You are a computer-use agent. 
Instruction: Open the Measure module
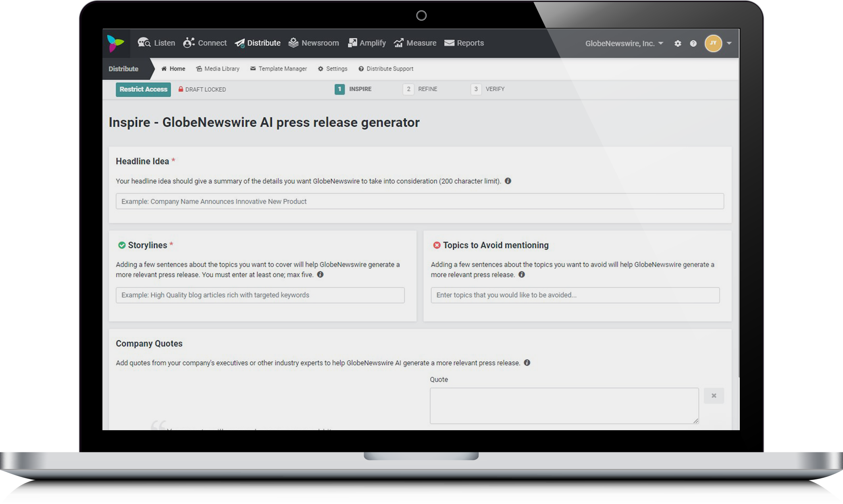click(x=415, y=43)
